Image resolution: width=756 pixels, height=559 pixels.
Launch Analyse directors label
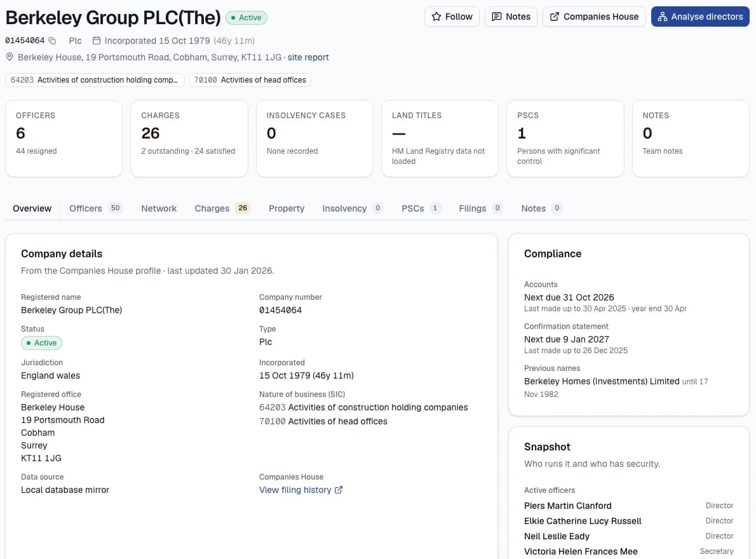coord(707,17)
